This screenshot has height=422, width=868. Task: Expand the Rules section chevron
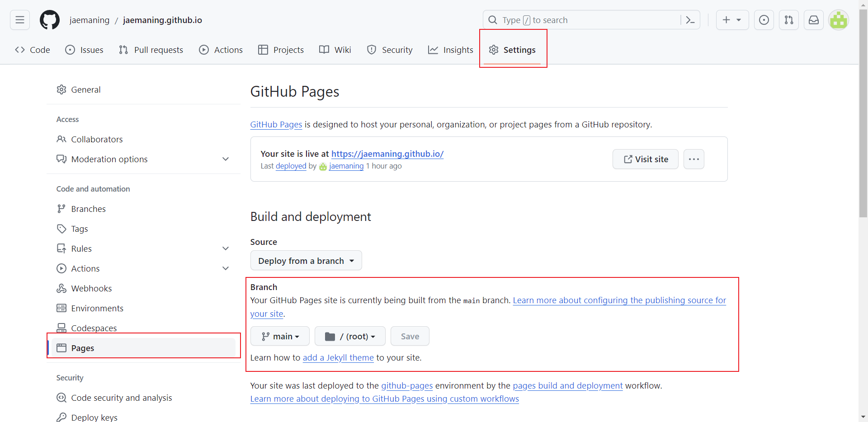(x=226, y=249)
